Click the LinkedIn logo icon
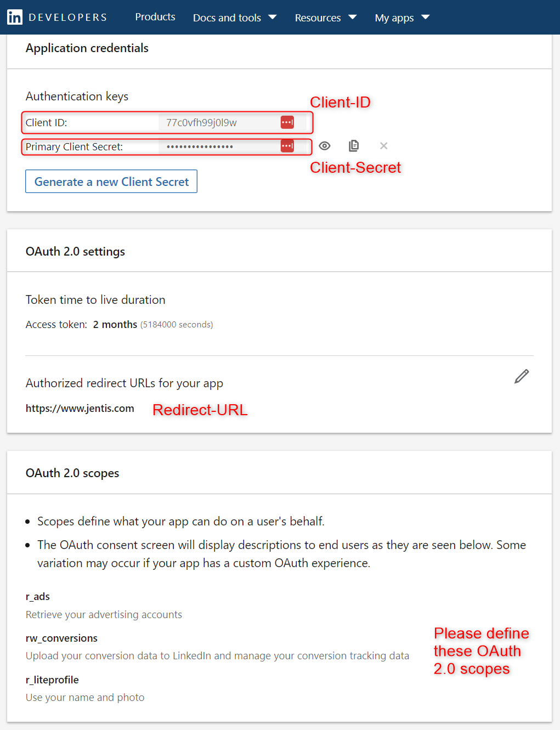Image resolution: width=560 pixels, height=730 pixels. click(x=15, y=17)
